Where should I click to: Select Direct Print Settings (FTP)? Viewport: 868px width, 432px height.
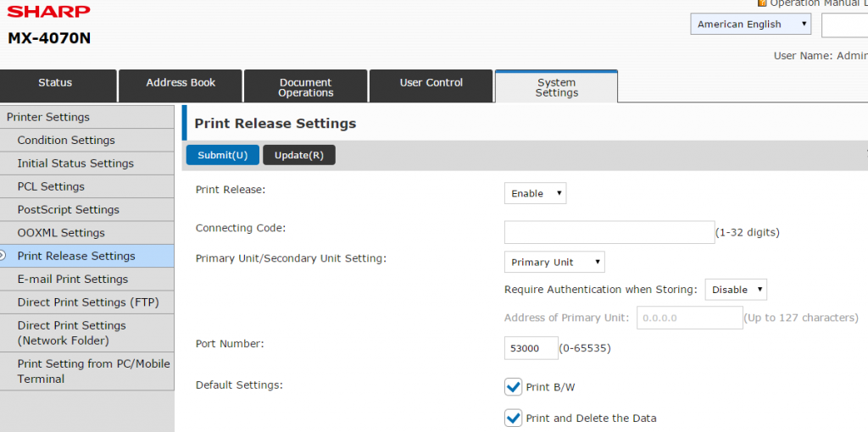coord(88,302)
